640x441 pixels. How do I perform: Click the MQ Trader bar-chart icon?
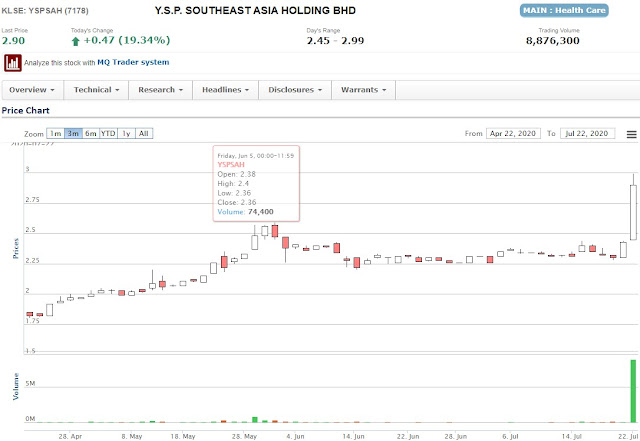[13, 63]
